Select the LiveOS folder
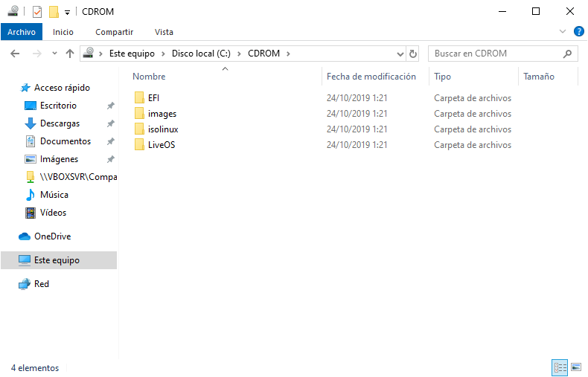588x377 pixels. (162, 145)
